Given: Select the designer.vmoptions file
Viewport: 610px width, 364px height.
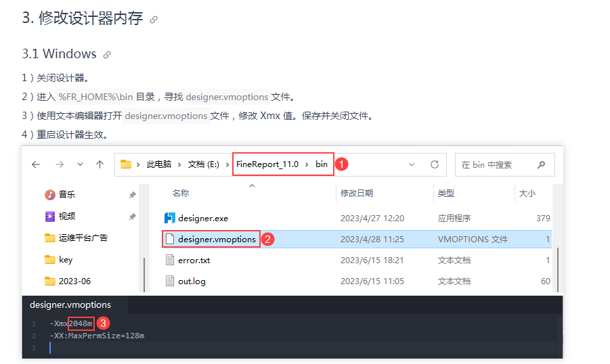Looking at the screenshot, I should pyautogui.click(x=217, y=240).
